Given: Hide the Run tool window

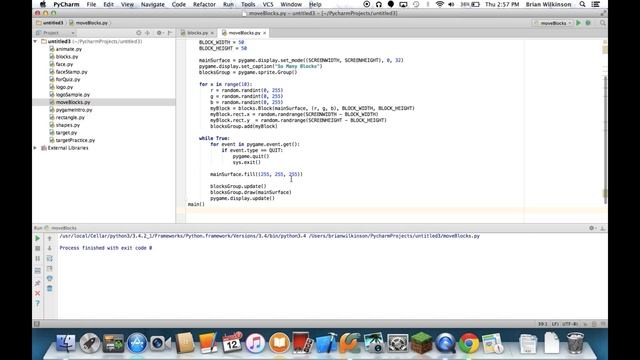Looking at the screenshot, I should pyautogui.click(x=602, y=228).
